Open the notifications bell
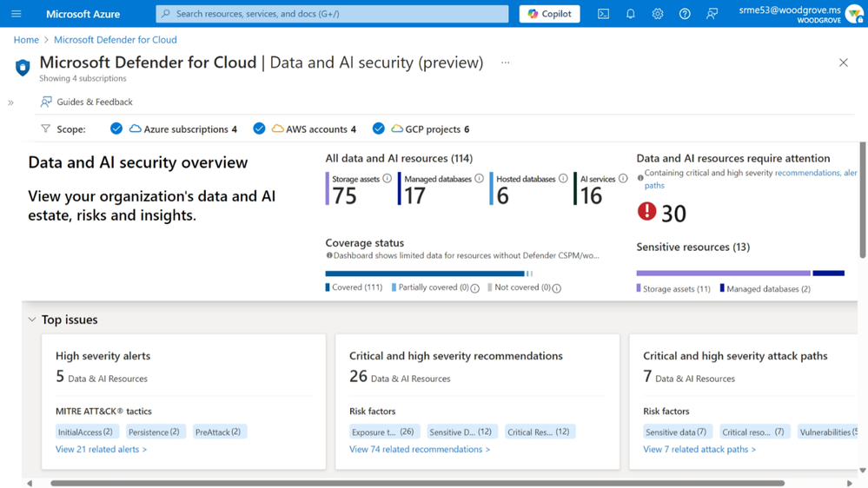 (630, 14)
